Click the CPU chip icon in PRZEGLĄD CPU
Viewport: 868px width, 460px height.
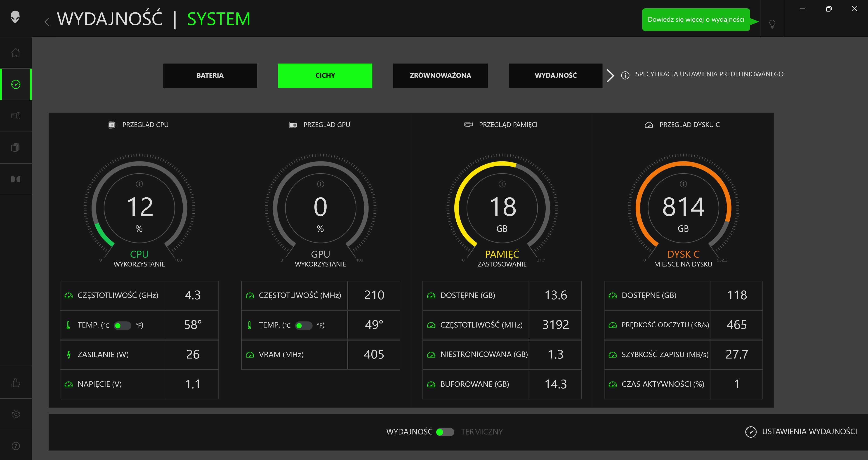(x=111, y=125)
